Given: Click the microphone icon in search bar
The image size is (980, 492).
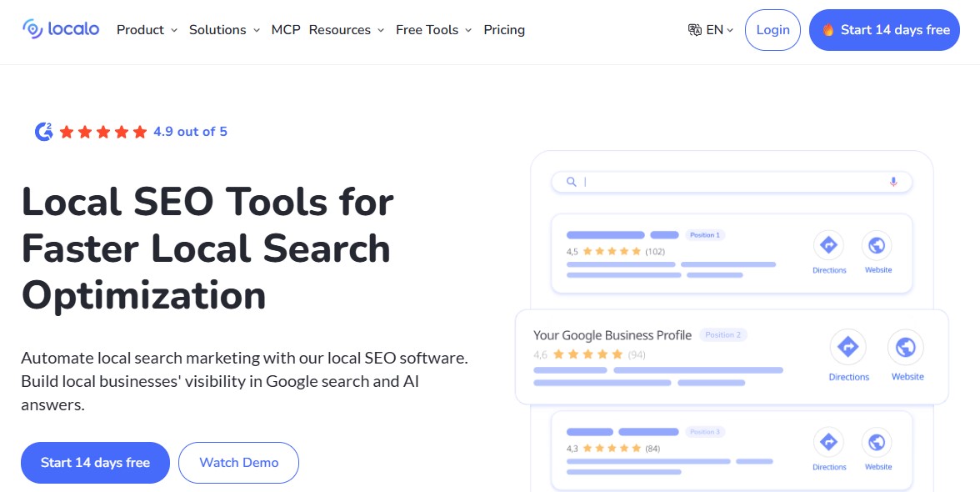Looking at the screenshot, I should click(893, 182).
